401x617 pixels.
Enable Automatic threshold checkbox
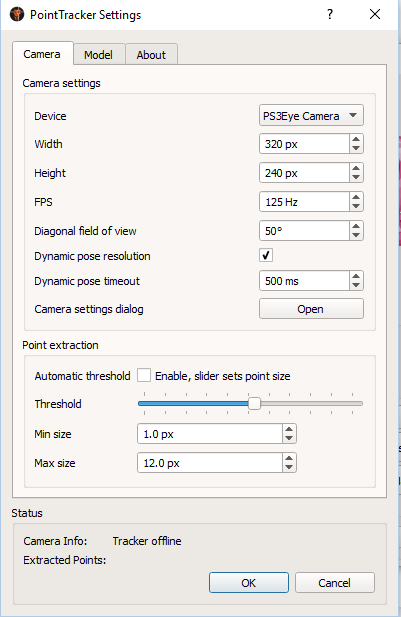[x=144, y=375]
